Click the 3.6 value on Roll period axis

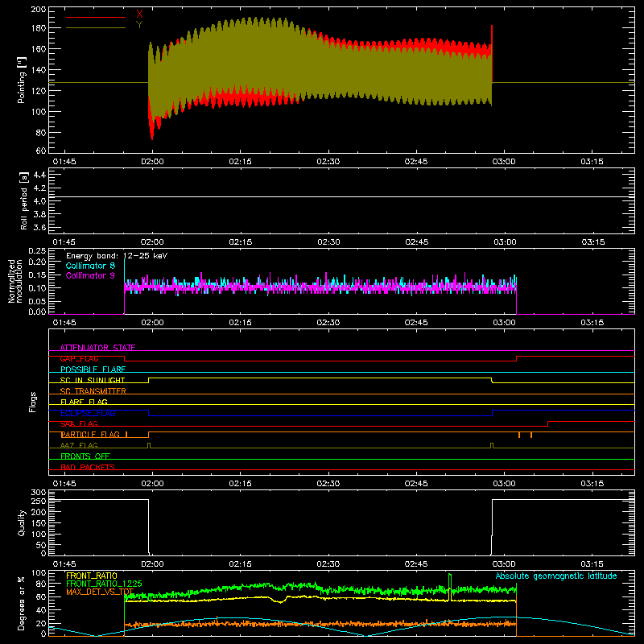39,227
